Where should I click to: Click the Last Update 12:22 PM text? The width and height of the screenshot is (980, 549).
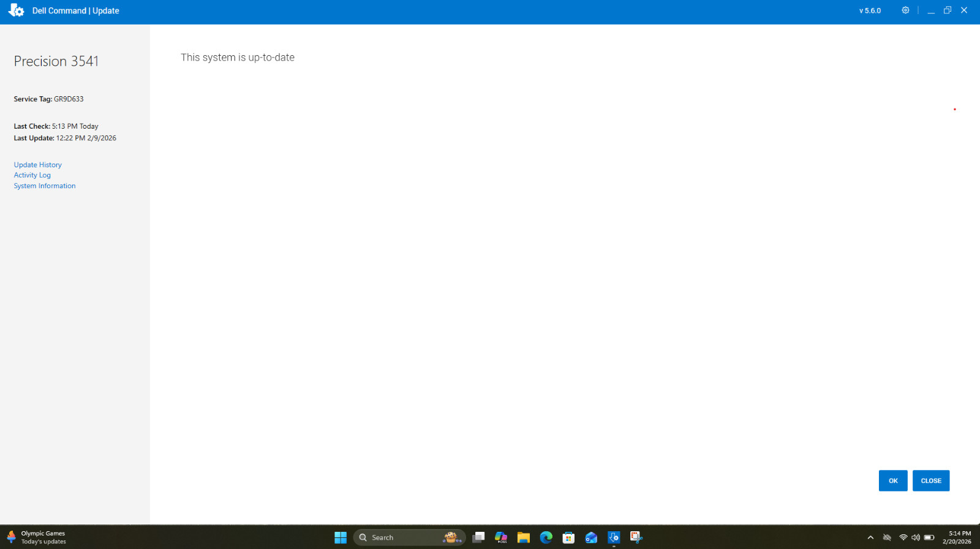(x=65, y=138)
